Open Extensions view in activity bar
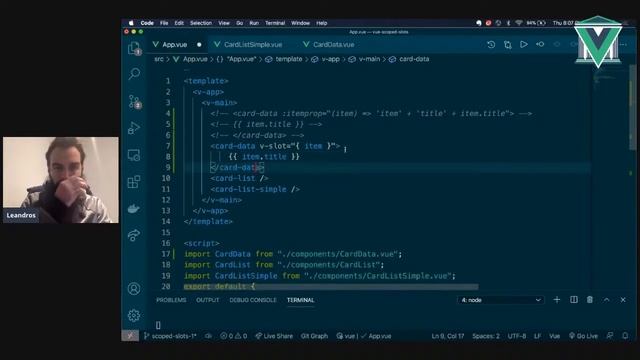640x360 pixels. coord(134,182)
